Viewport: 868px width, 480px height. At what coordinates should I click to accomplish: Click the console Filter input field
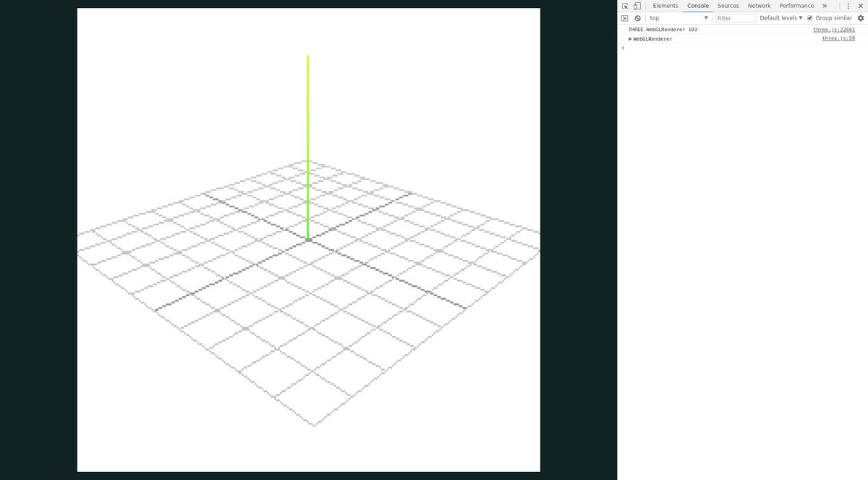point(735,18)
